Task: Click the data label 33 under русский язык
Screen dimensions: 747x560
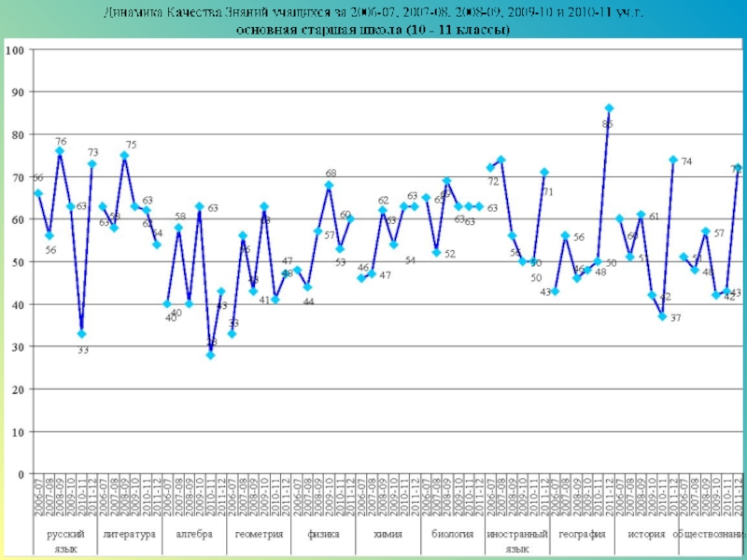Action: point(83,350)
